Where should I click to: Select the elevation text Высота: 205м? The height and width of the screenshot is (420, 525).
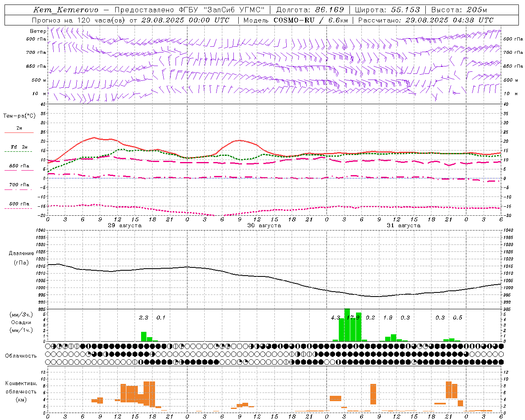pos(459,10)
